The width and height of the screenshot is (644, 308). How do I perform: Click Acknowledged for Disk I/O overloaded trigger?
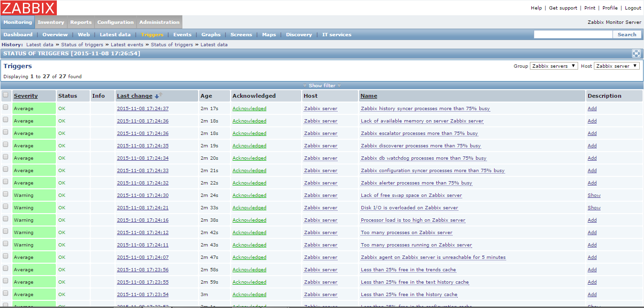(249, 208)
